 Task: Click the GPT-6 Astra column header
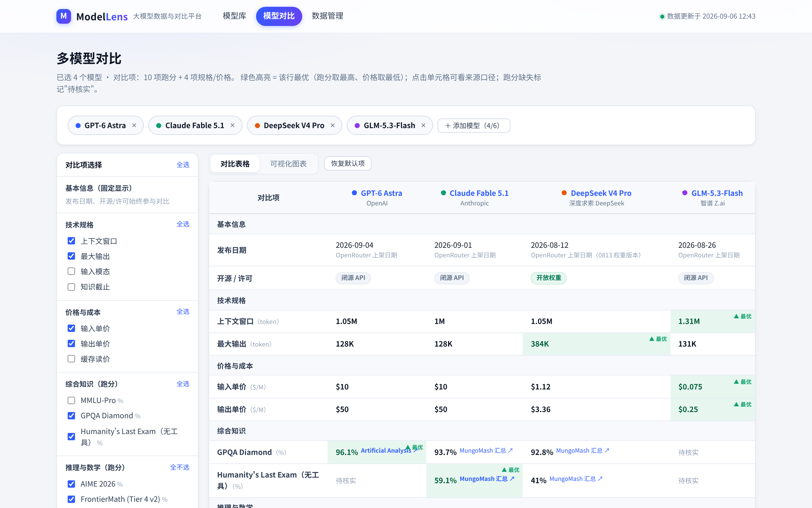(377, 198)
